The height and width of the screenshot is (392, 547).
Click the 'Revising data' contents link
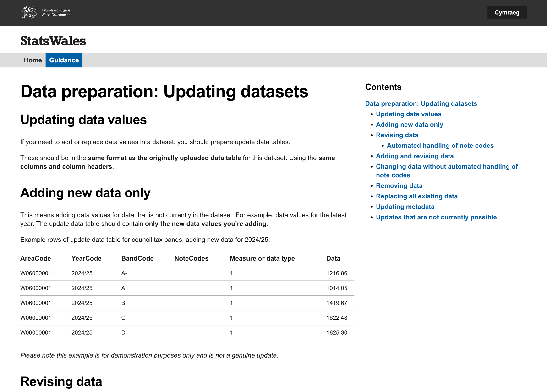point(397,135)
